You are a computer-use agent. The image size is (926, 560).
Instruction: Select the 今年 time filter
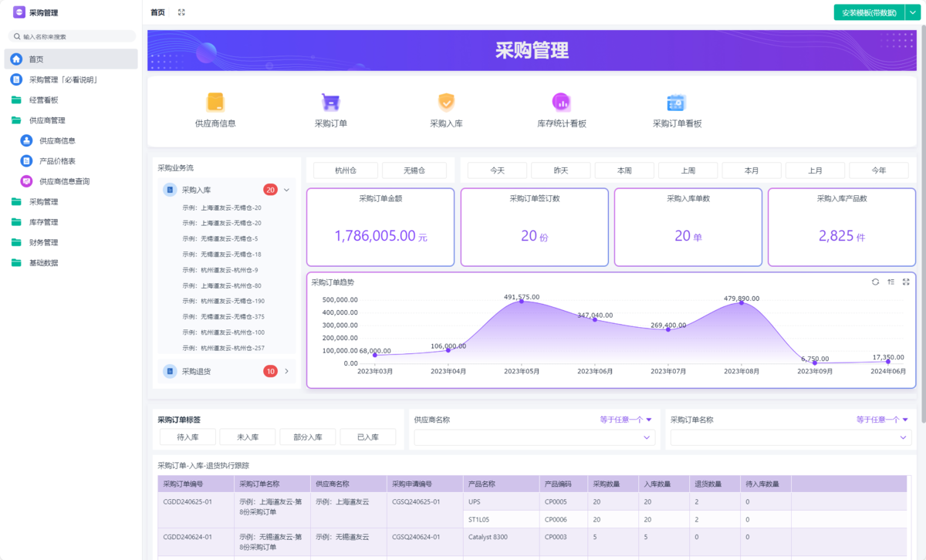click(879, 170)
